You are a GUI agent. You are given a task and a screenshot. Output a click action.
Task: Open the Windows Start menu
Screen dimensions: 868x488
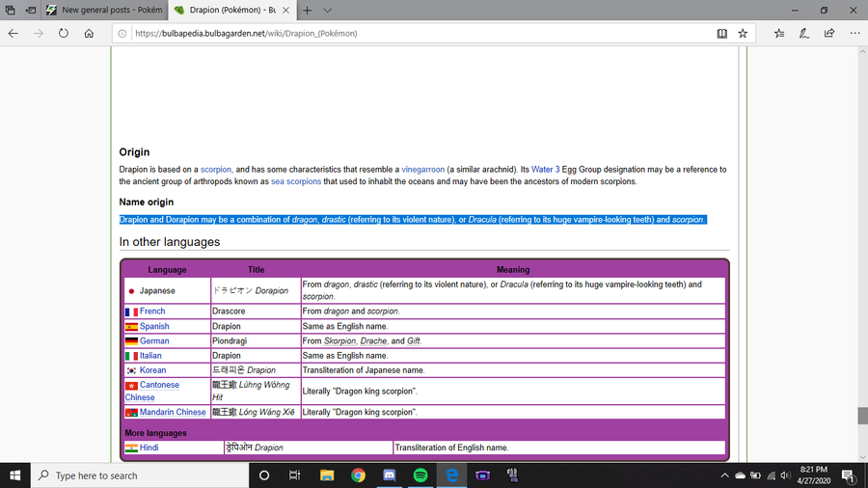point(14,475)
